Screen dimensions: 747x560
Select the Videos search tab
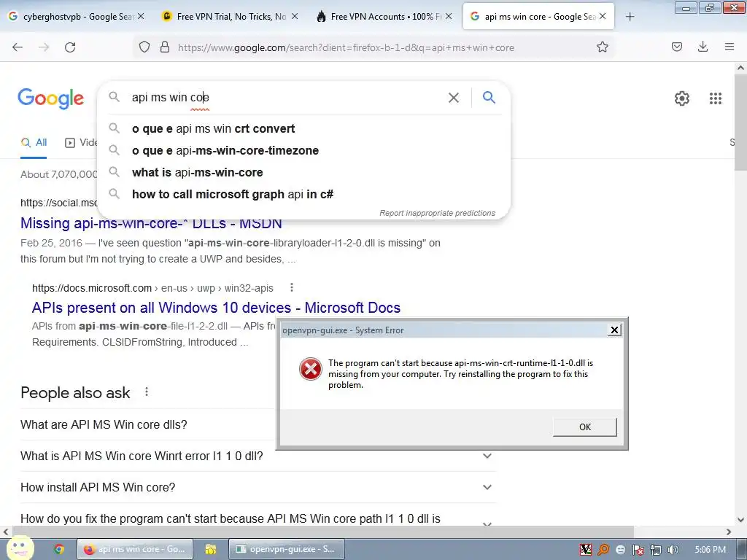point(81,142)
